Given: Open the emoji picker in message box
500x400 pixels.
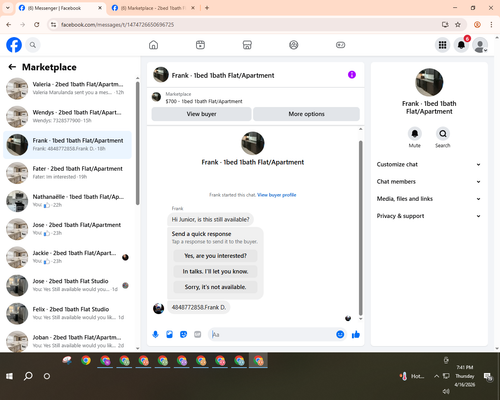Looking at the screenshot, I should 340,334.
